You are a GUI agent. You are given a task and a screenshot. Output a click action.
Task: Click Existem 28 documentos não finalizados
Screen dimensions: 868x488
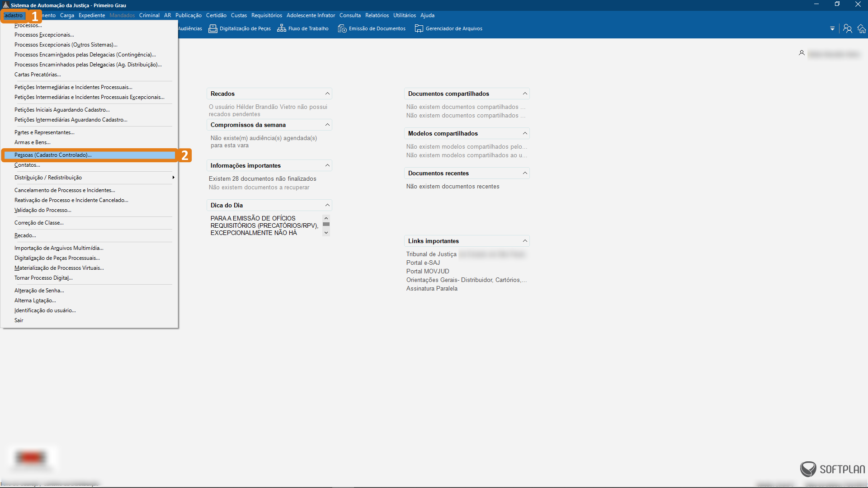point(263,179)
